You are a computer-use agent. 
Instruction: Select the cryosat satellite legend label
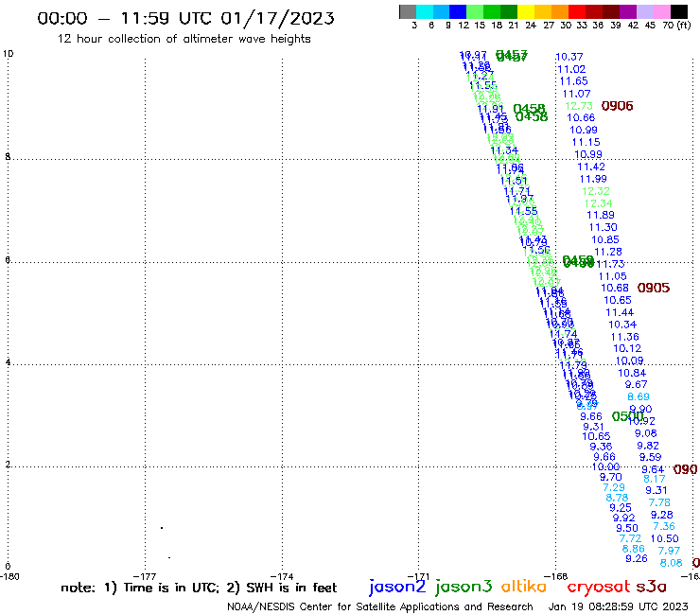pyautogui.click(x=599, y=588)
